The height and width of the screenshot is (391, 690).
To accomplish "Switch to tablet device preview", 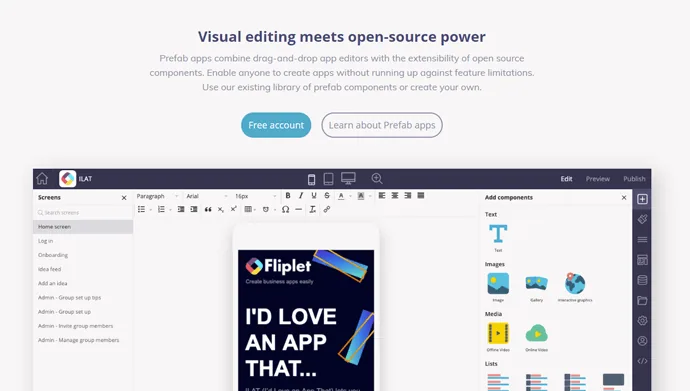I will coord(328,179).
